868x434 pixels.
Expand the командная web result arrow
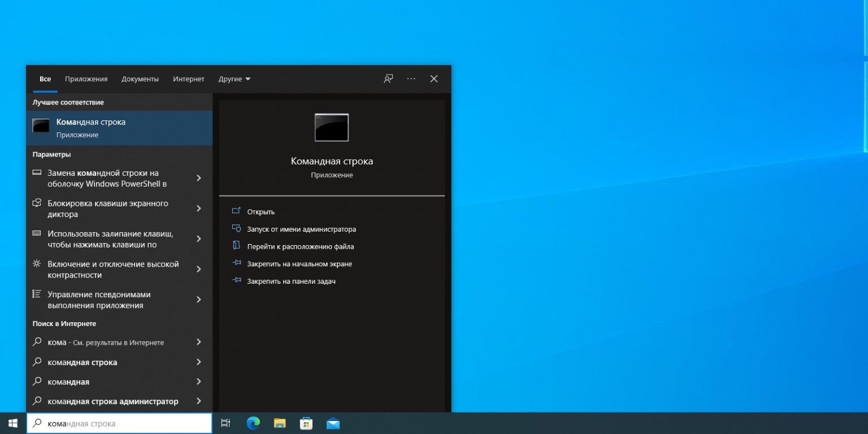[x=198, y=381]
